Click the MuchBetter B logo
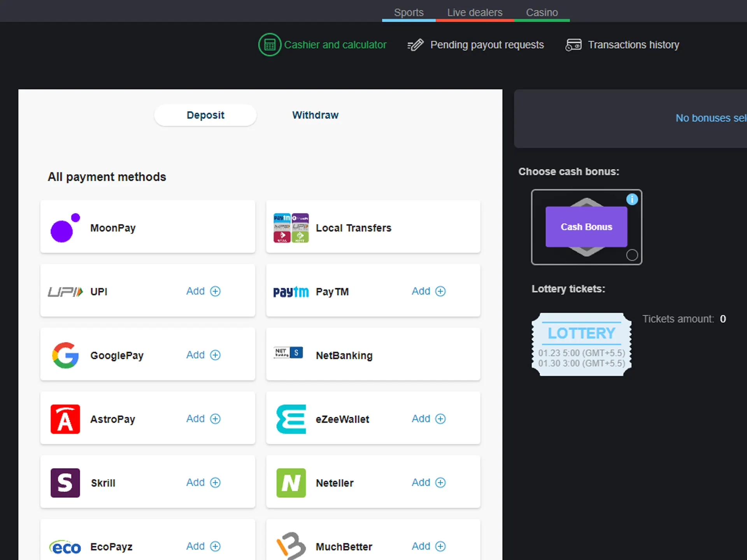747x560 pixels. (291, 546)
